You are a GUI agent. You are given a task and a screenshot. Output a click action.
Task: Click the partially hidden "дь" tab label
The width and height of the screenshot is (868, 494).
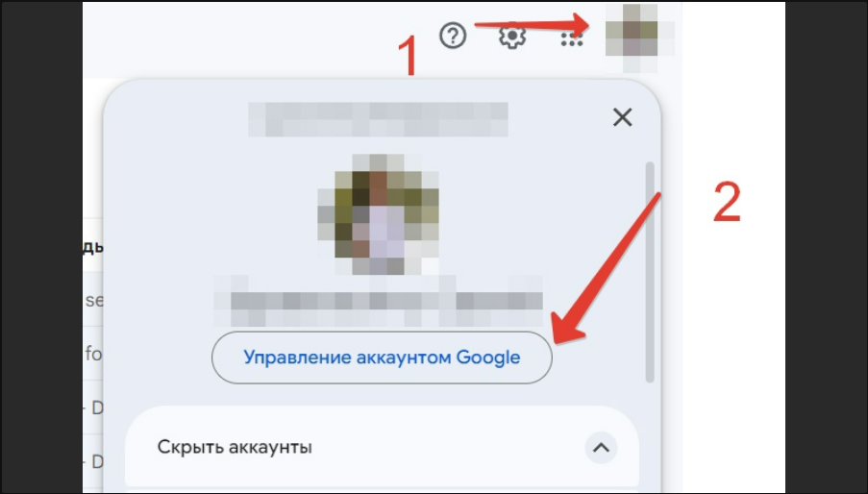(93, 247)
